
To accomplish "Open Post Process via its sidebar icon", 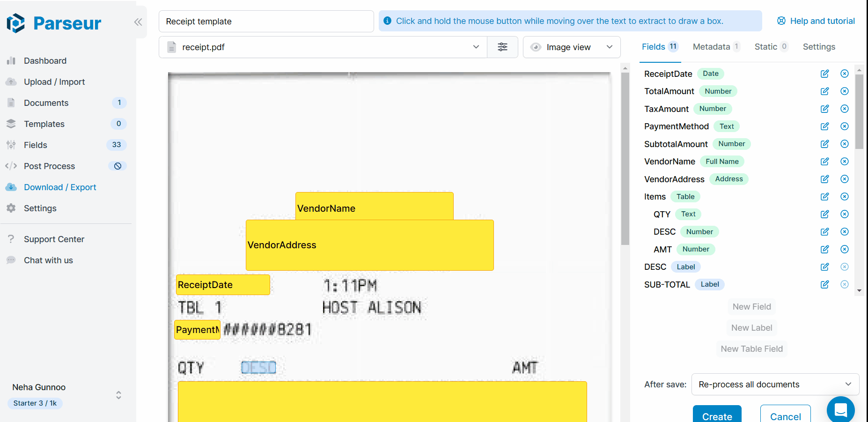I will click(11, 166).
